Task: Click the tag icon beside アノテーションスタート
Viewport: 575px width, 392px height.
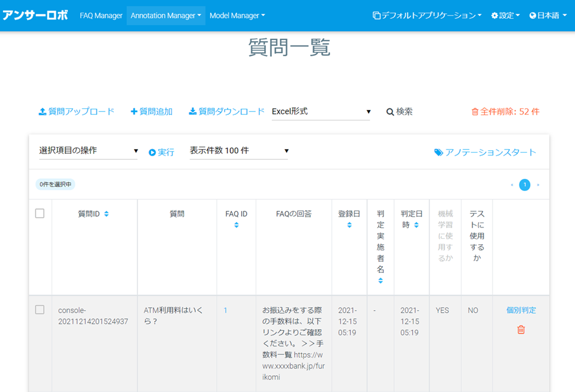Action: 438,153
